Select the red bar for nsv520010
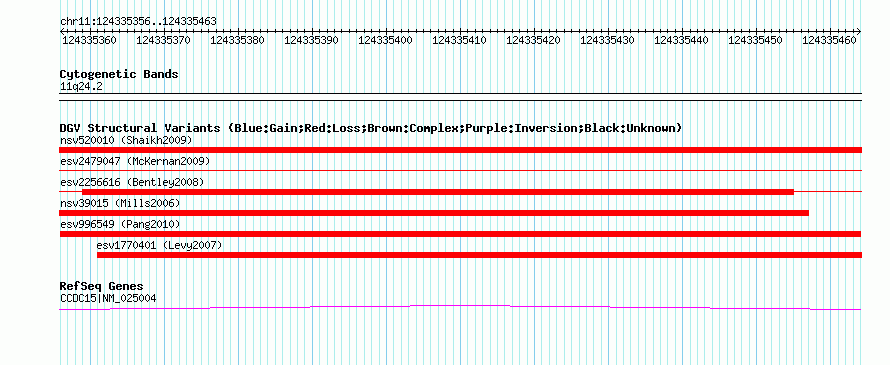The width and height of the screenshot is (890, 365). (460, 150)
